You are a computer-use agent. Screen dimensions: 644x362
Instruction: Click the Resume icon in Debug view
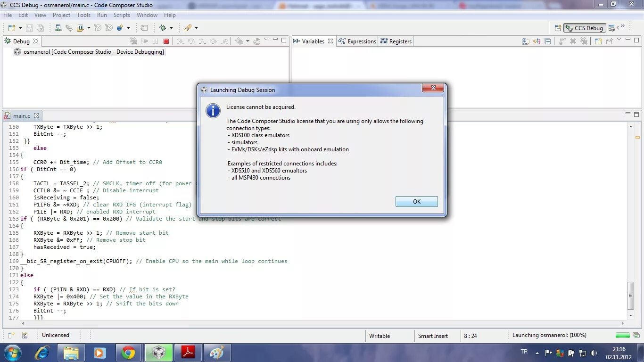[144, 41]
